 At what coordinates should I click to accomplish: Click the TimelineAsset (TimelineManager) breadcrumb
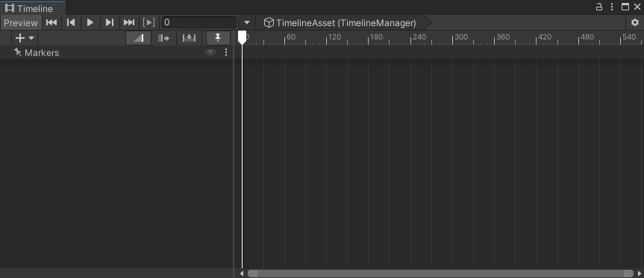click(x=340, y=22)
